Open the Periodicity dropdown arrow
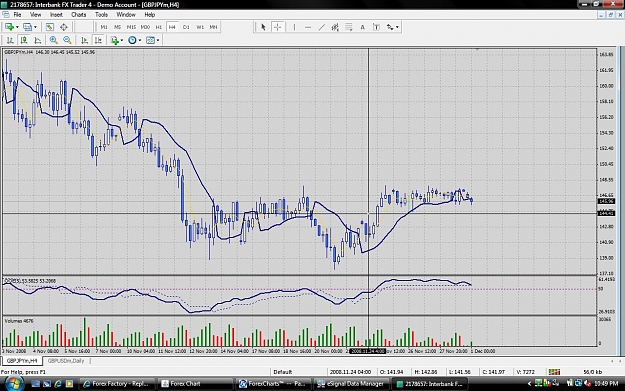Viewport: 625px width, 391px height. click(140, 40)
